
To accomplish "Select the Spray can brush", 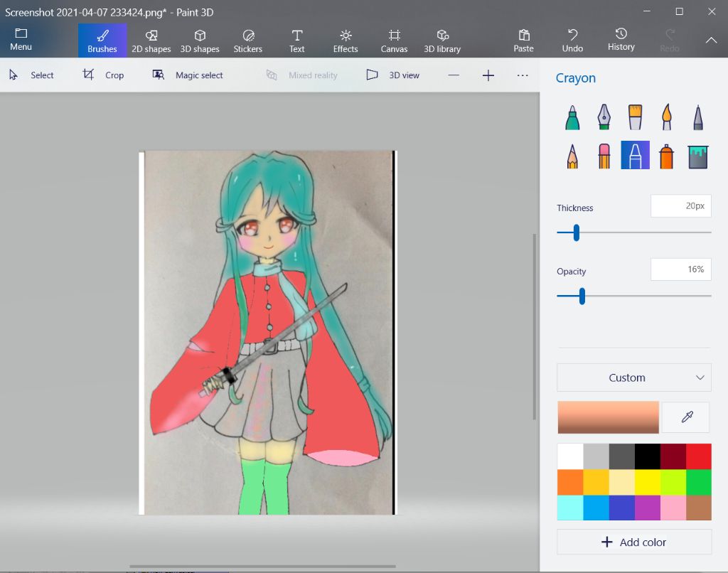I will click(666, 156).
